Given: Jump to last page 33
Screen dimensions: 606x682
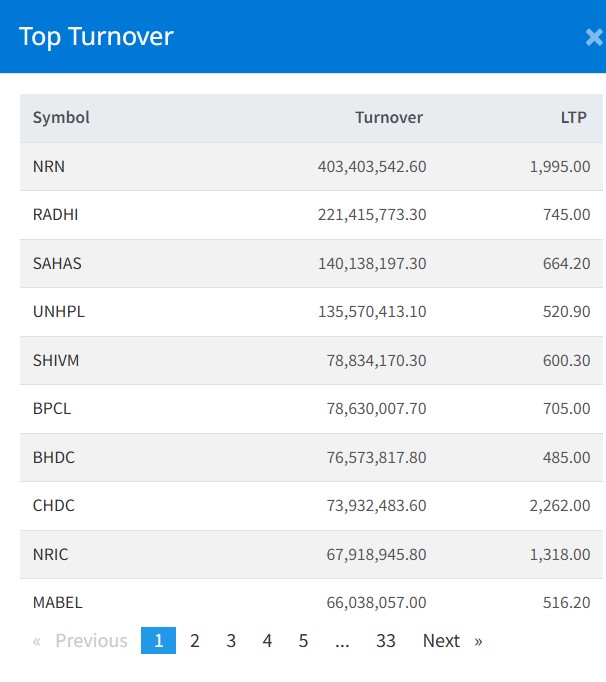Looking at the screenshot, I should pos(386,641).
